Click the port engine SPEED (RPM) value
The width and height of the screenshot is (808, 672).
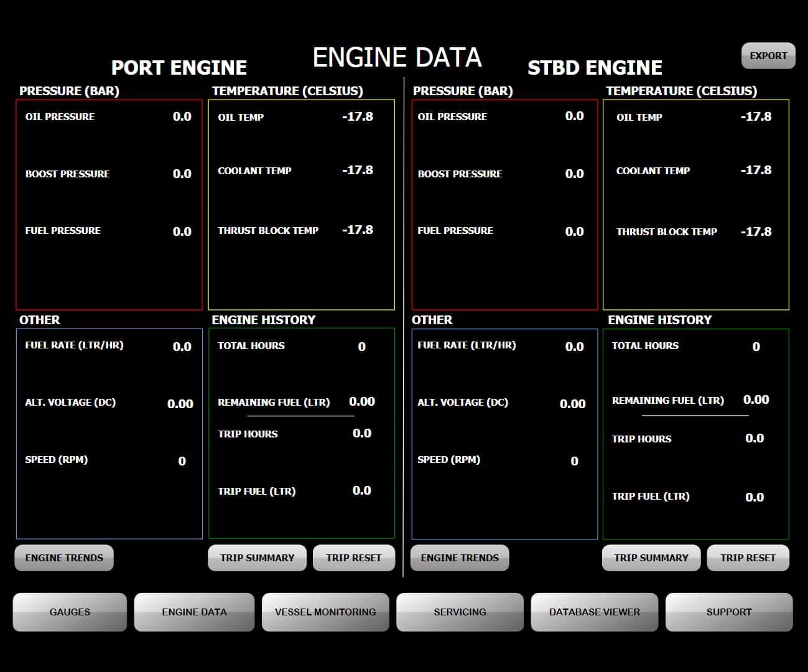coord(181,460)
